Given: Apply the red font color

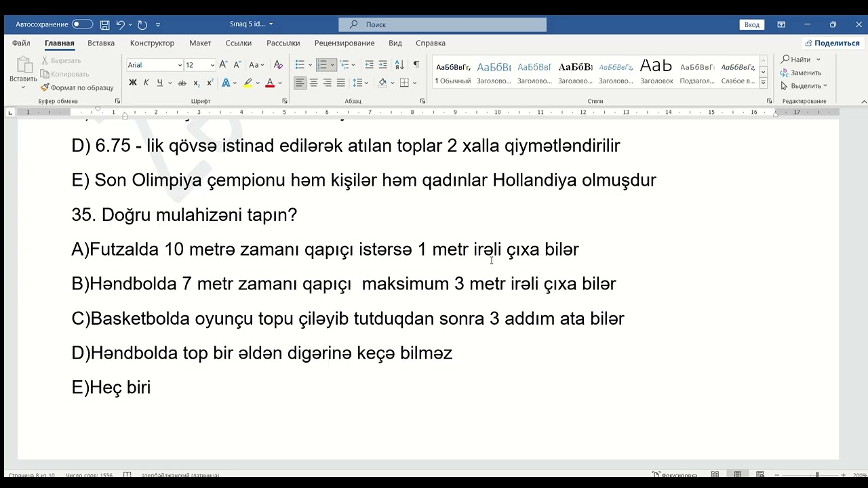Looking at the screenshot, I should point(270,83).
